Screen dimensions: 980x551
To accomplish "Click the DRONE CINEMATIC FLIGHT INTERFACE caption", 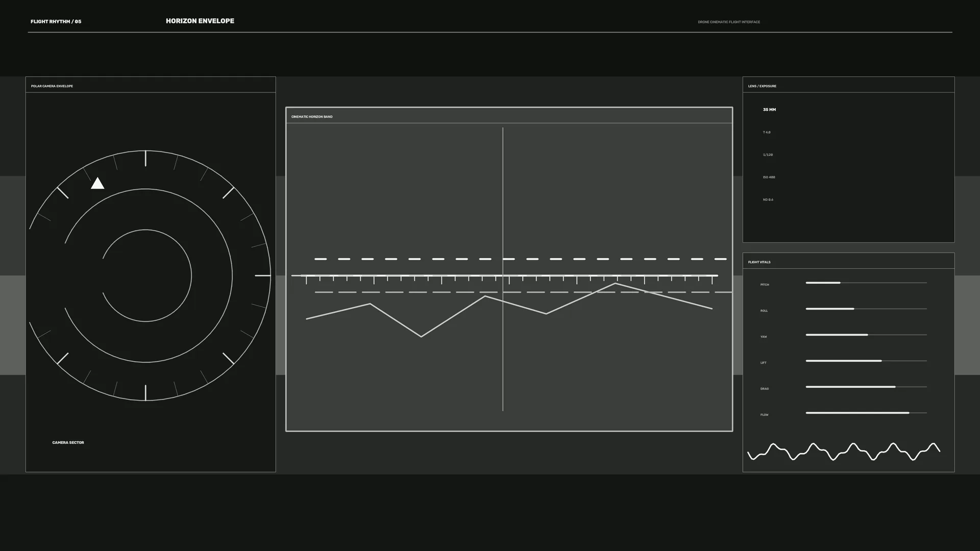I will (x=729, y=22).
